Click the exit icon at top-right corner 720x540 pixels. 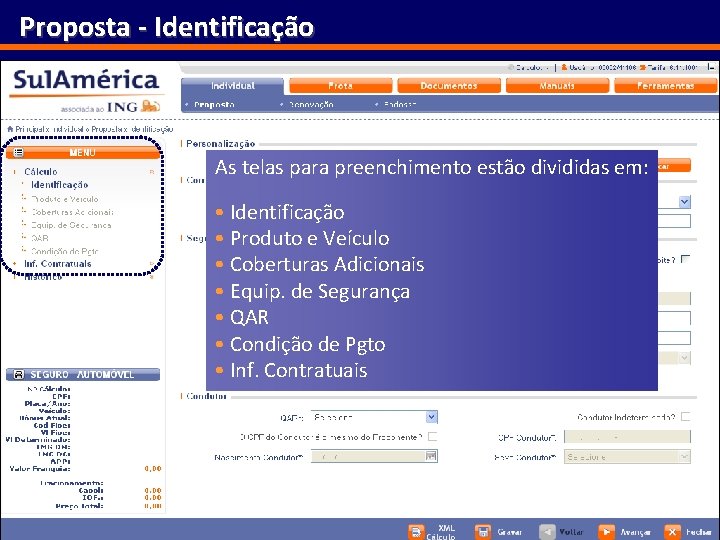(711, 68)
